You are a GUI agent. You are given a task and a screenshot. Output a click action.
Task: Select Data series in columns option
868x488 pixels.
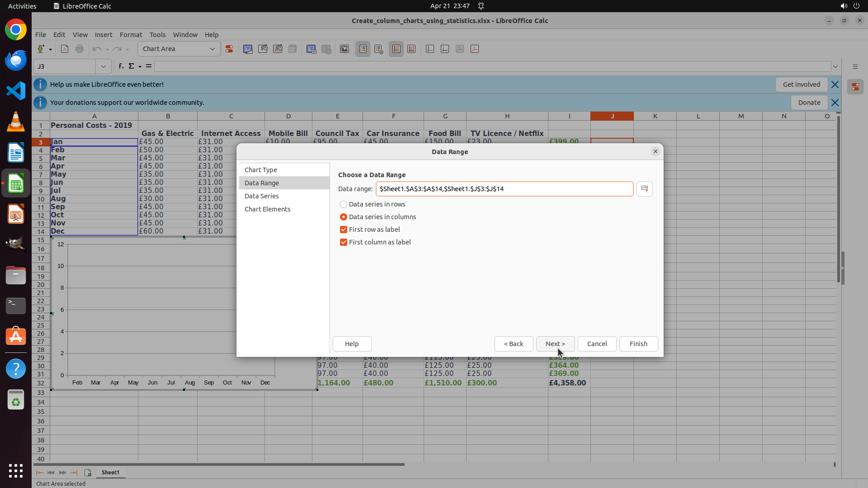[x=344, y=217]
